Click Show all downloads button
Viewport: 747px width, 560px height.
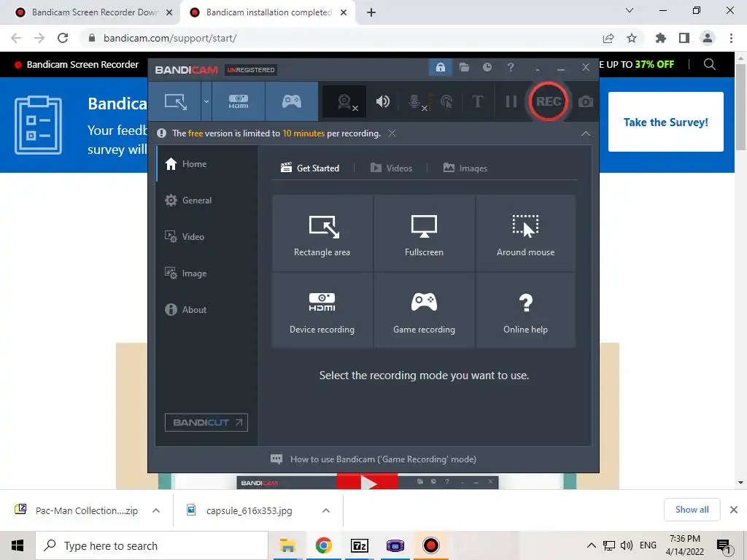coord(692,510)
